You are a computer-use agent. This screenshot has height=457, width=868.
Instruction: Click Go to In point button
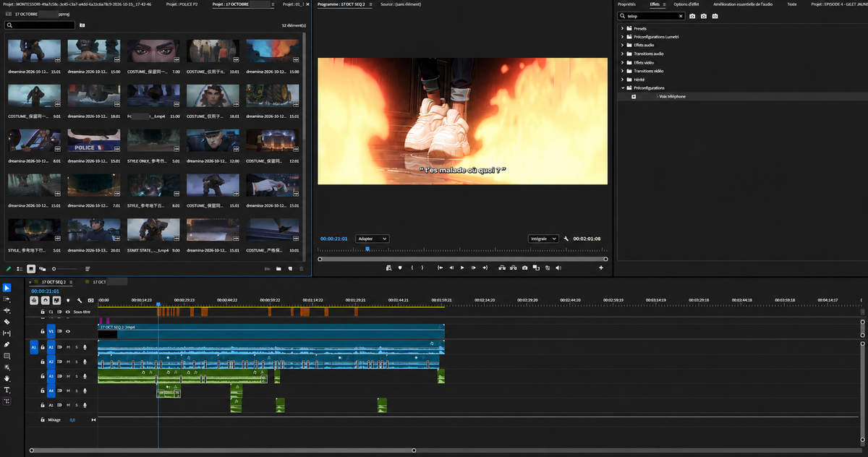440,268
